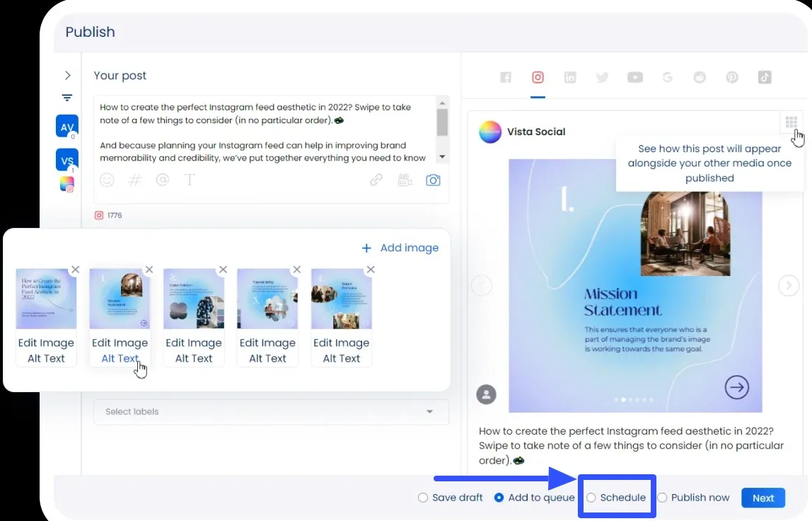The image size is (812, 521).
Task: Switch to the LinkedIn preview tab
Action: click(570, 78)
